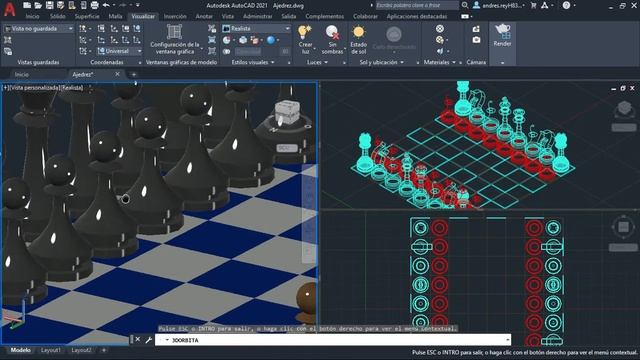
Task: Open the Coordenadas panel dialog launcher arrow
Action: tap(140, 63)
